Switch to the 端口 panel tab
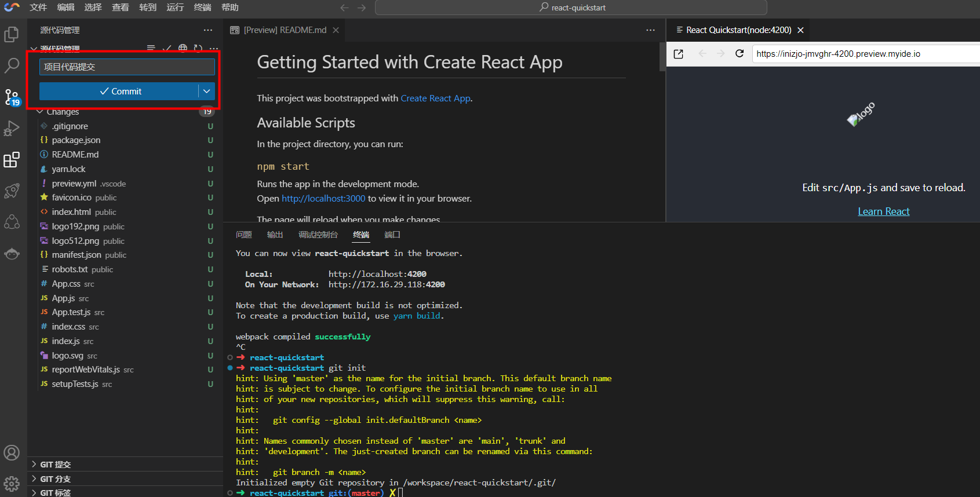The width and height of the screenshot is (980, 497). (x=392, y=235)
